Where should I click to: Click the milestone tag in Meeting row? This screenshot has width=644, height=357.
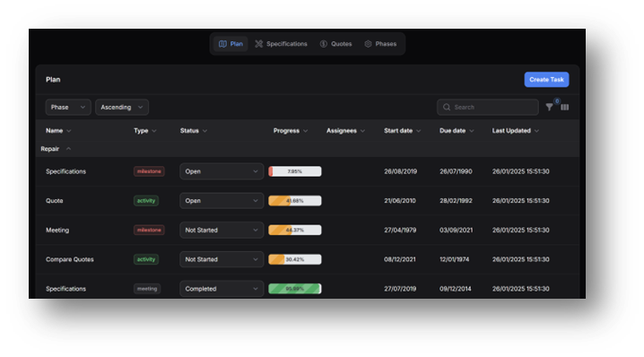(x=149, y=230)
